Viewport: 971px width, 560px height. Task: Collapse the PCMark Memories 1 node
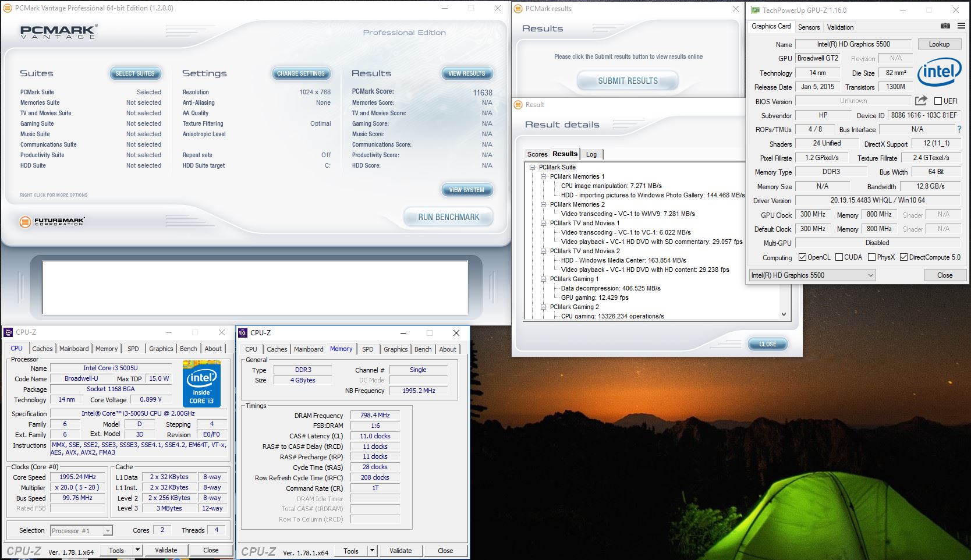pos(543,176)
